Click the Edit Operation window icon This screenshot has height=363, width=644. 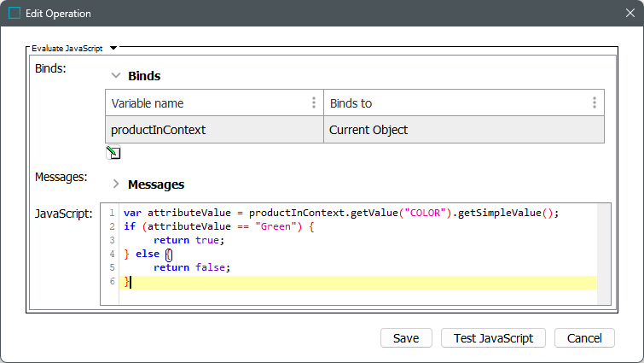(x=15, y=14)
